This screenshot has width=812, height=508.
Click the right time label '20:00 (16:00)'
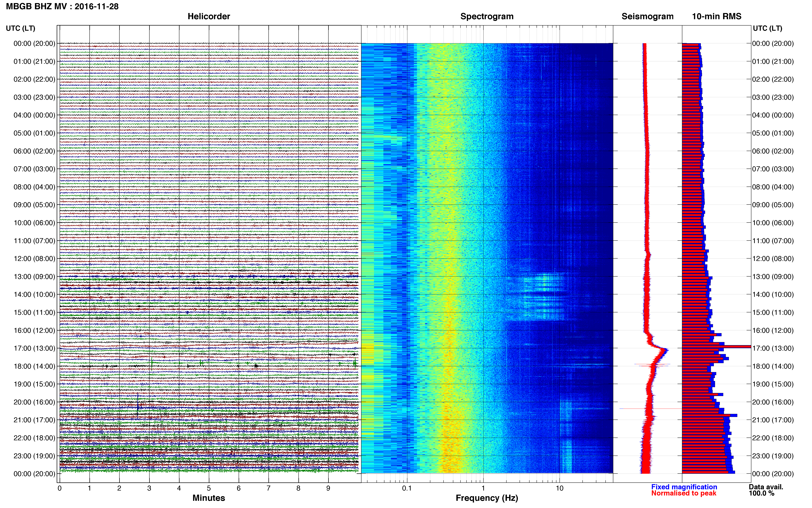pyautogui.click(x=773, y=402)
